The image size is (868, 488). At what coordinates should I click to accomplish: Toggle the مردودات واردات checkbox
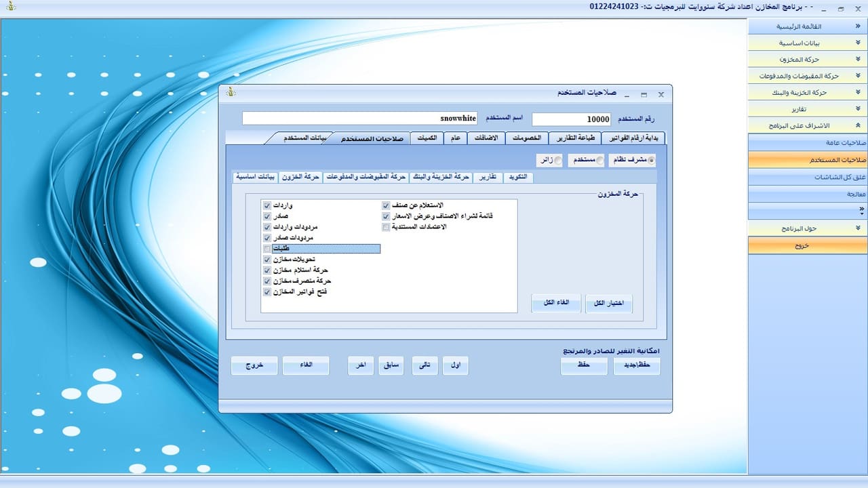point(267,227)
